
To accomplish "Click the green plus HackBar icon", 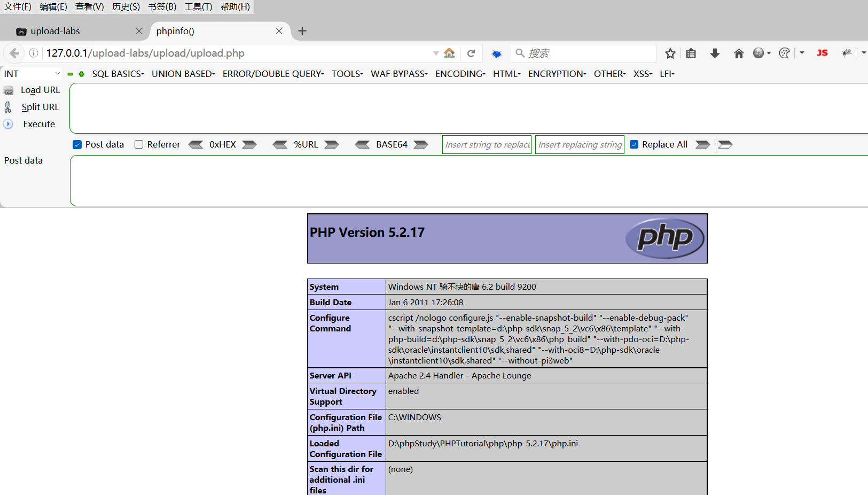I will (x=82, y=74).
